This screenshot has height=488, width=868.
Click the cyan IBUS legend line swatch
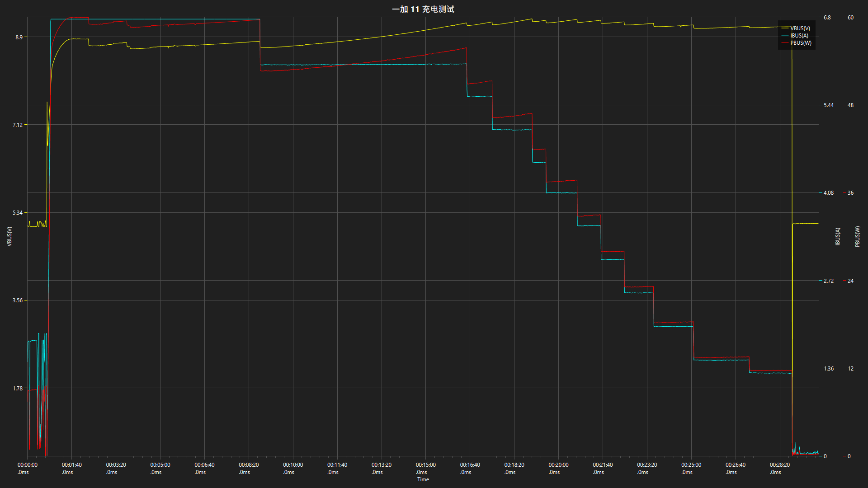tap(784, 36)
